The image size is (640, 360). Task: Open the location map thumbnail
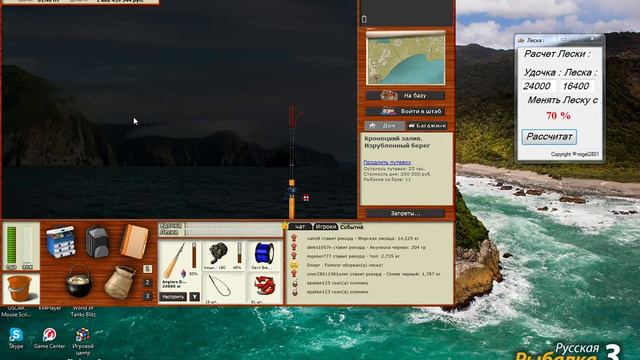point(406,59)
